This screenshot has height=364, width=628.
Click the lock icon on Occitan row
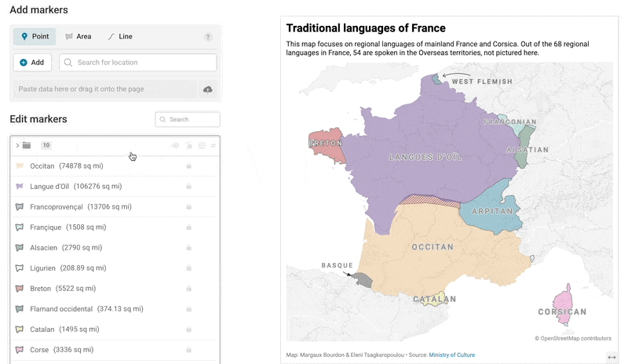click(188, 166)
